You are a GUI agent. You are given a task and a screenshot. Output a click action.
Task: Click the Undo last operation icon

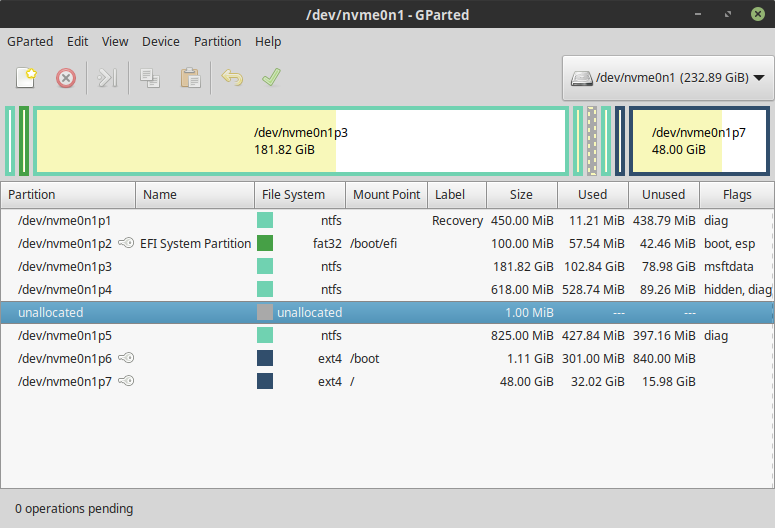(232, 78)
